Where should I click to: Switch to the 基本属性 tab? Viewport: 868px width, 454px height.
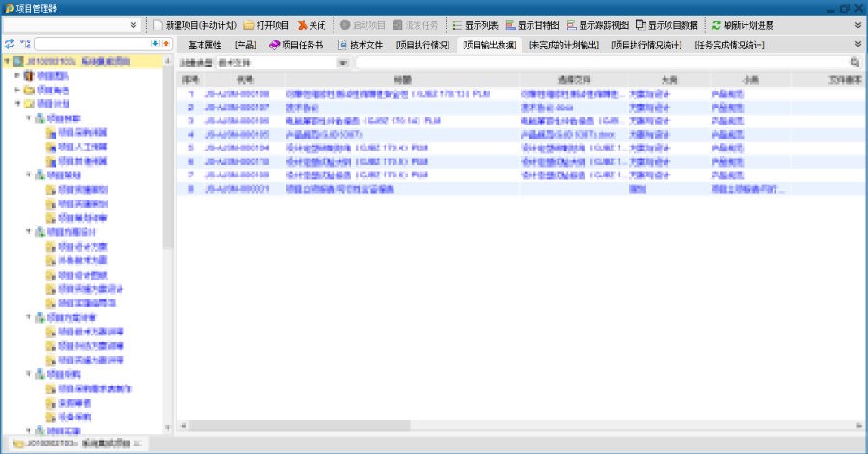tap(203, 44)
